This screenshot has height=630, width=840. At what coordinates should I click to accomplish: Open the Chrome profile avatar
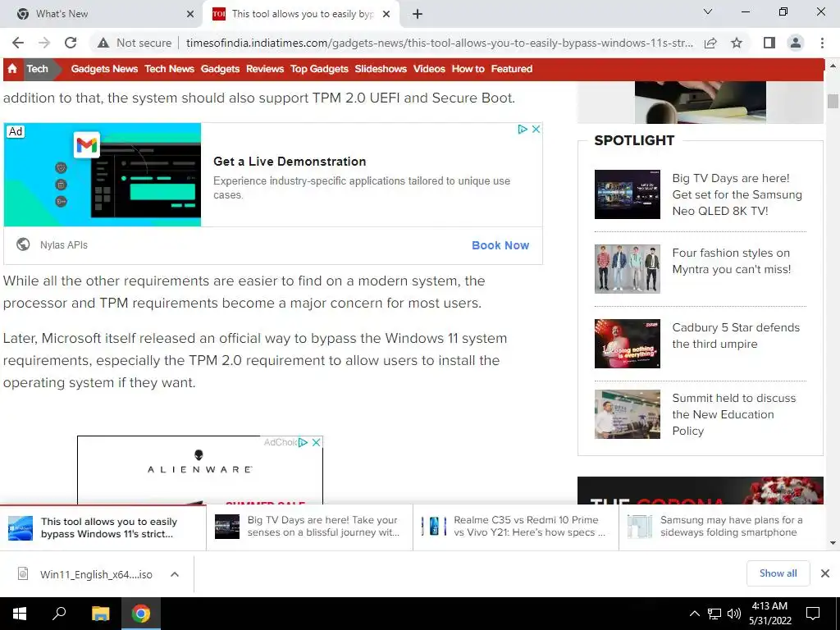click(796, 43)
